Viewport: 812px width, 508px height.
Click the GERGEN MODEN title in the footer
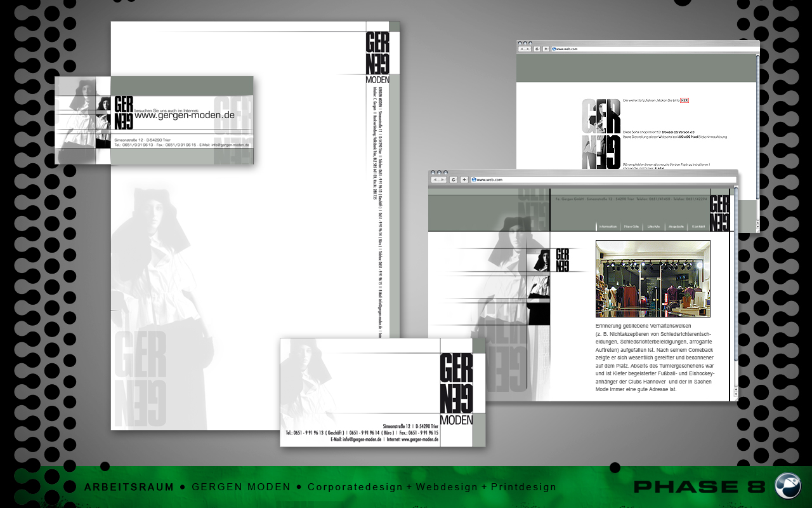(x=242, y=487)
